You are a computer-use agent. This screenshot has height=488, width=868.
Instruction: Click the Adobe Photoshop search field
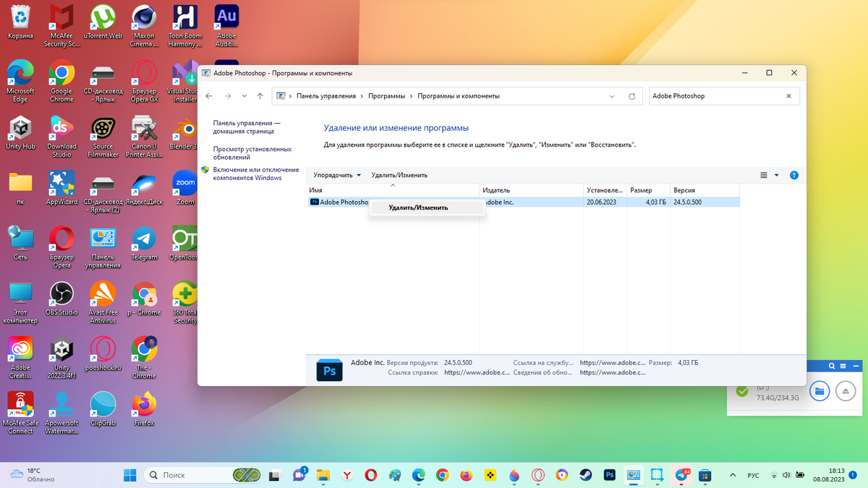coord(716,96)
